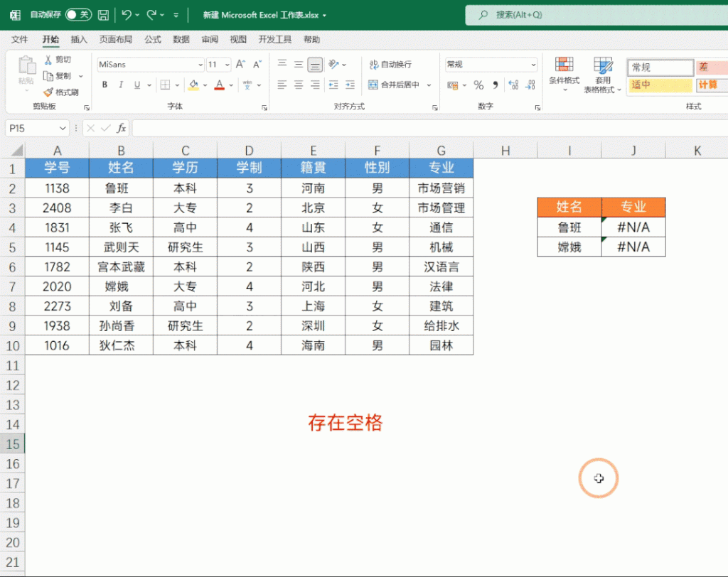The height and width of the screenshot is (577, 728).
Task: Switch to the 插入 tab
Action: pyautogui.click(x=79, y=40)
